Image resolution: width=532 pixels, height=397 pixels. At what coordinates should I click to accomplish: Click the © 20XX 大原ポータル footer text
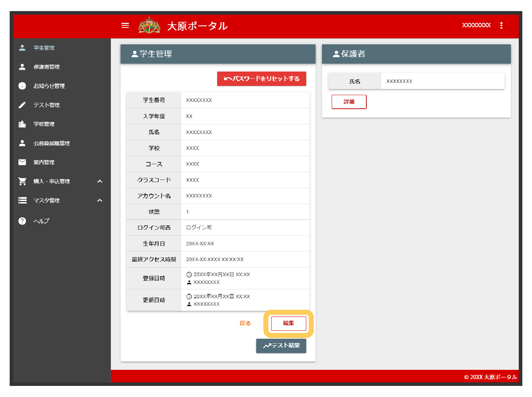(x=490, y=377)
